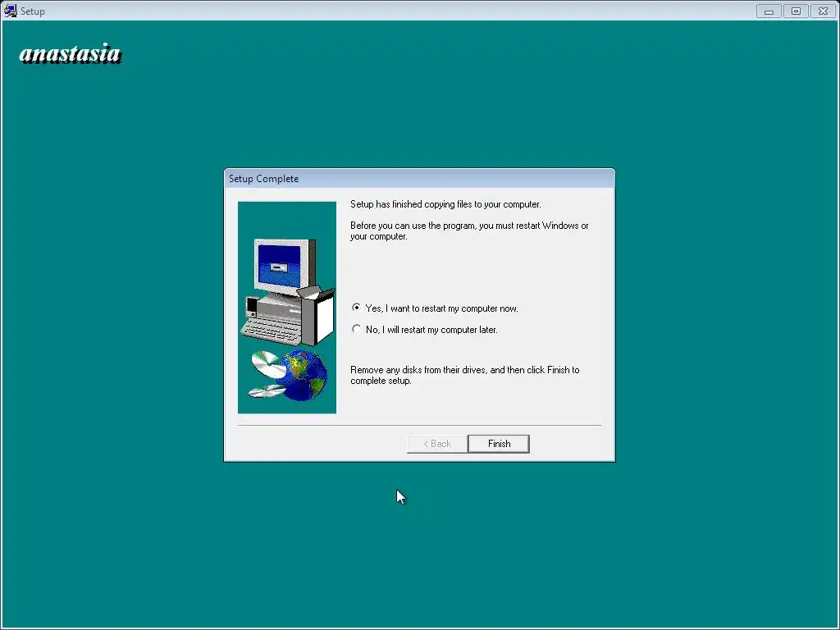Click the disabled Back button
The width and height of the screenshot is (840, 630).
pos(437,444)
